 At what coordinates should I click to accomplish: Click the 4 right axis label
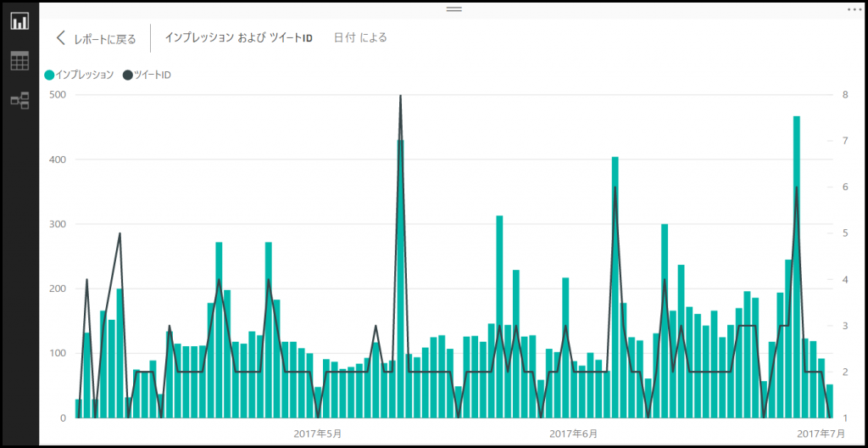coord(845,279)
